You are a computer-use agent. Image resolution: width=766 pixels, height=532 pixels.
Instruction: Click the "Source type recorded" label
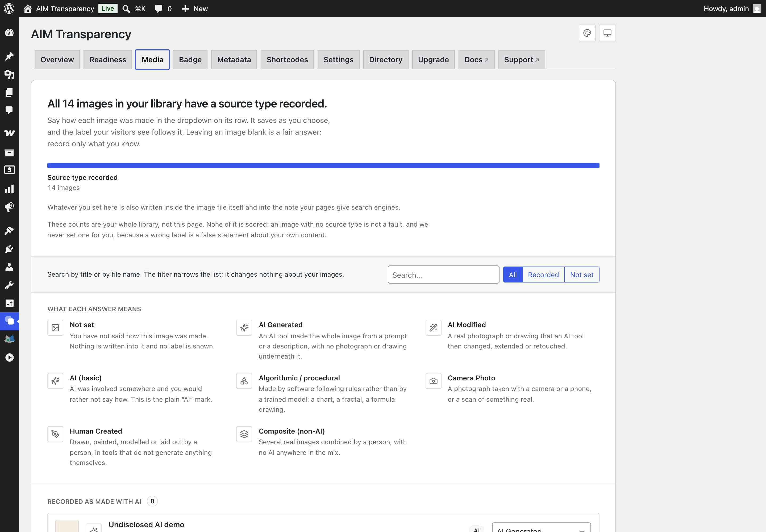(x=82, y=177)
